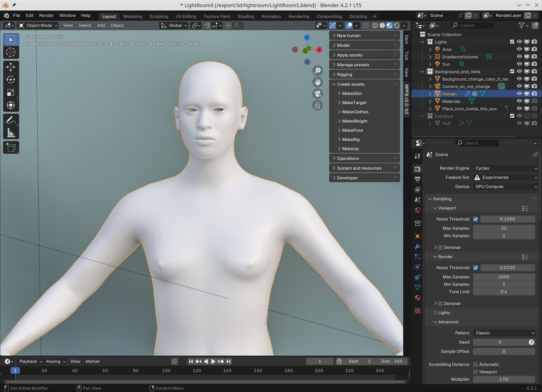The height and width of the screenshot is (392, 542).
Task: Click the outliner filter funnel icon
Action: 521,25
